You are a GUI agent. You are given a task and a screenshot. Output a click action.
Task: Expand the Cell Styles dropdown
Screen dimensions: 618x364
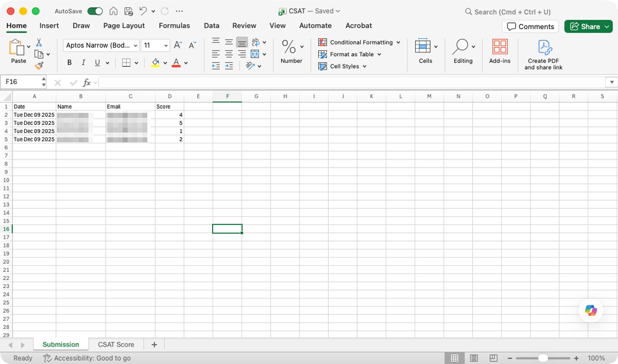(x=343, y=66)
